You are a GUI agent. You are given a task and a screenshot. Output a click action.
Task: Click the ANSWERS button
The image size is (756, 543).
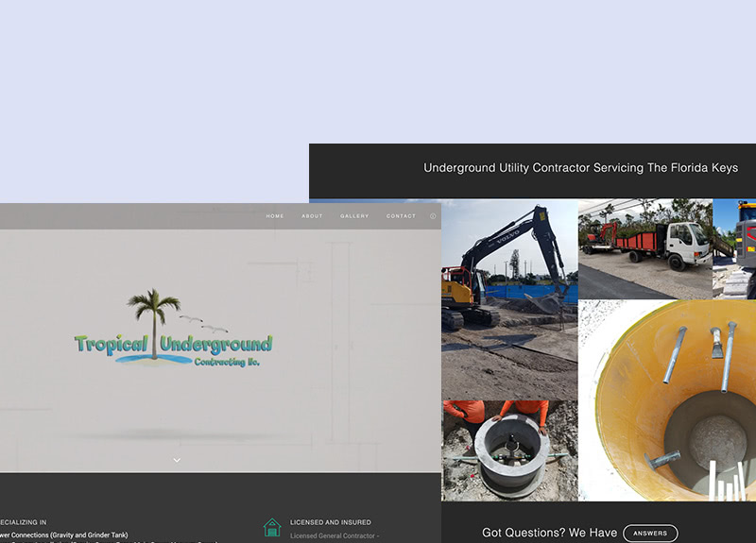click(x=650, y=534)
